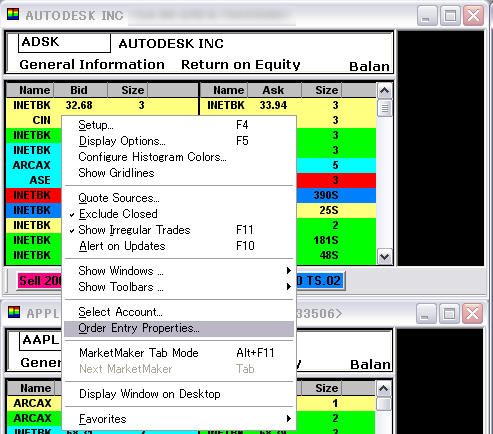Click the app icon in the APPL window title bar
This screenshot has width=493, height=434.
(14, 312)
